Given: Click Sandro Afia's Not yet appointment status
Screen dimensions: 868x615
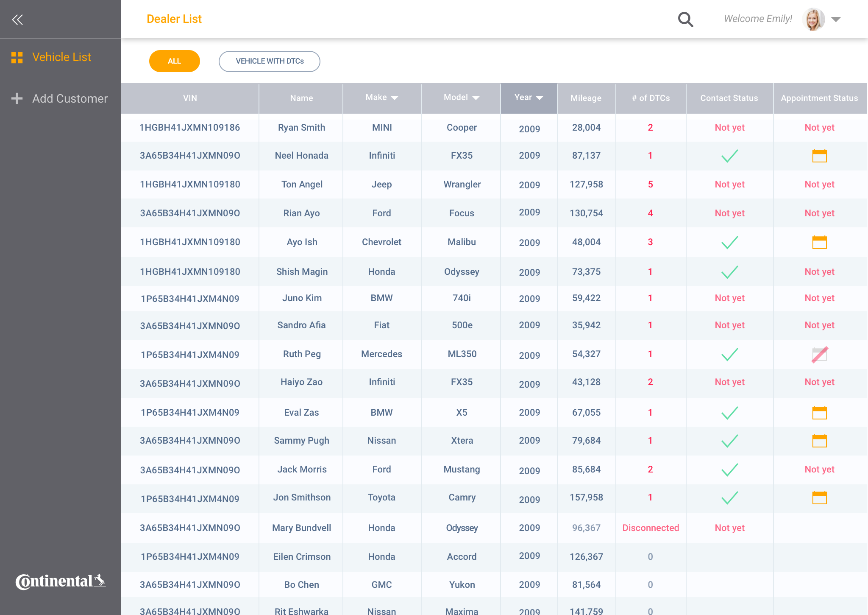Looking at the screenshot, I should click(819, 325).
